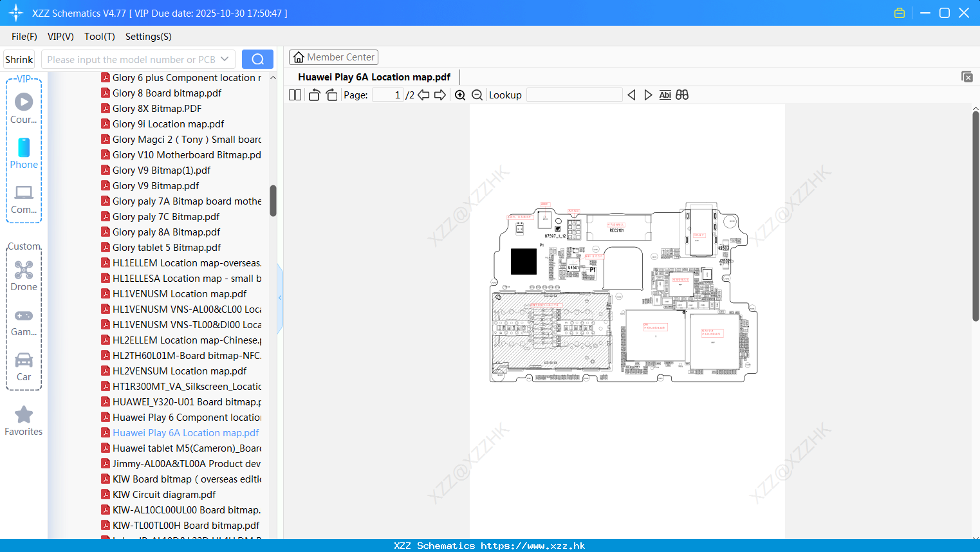Click the yellow shop icon in title bar

(900, 13)
